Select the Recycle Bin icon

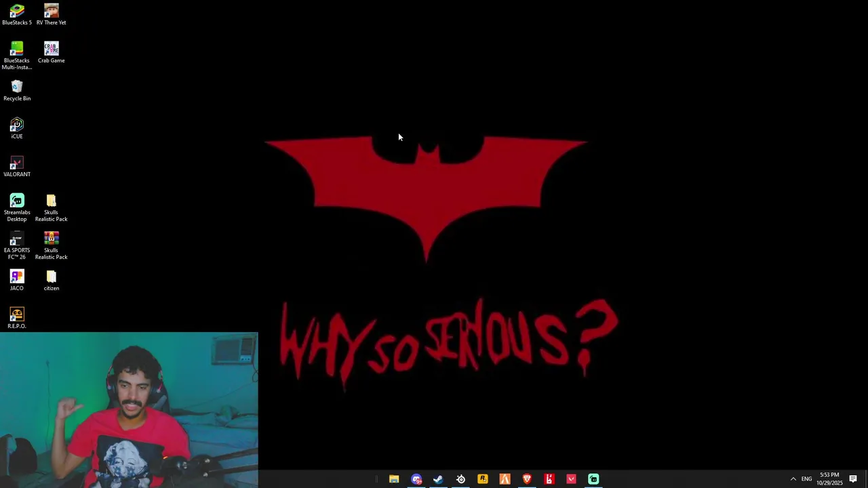tap(17, 91)
